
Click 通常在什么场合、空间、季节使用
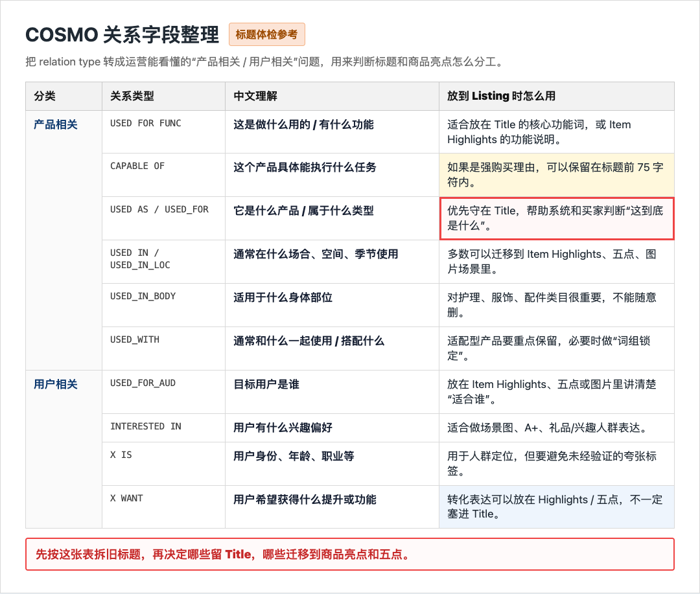316,254
